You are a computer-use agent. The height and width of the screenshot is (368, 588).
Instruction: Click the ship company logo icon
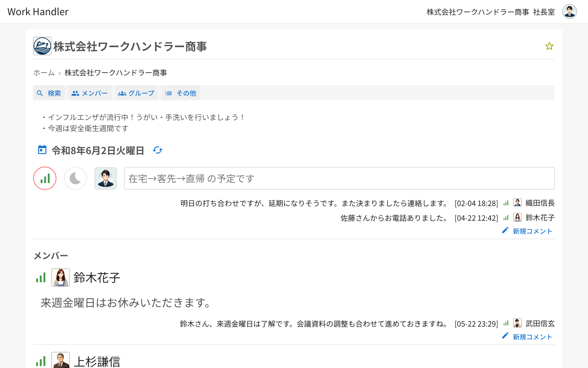tap(42, 46)
